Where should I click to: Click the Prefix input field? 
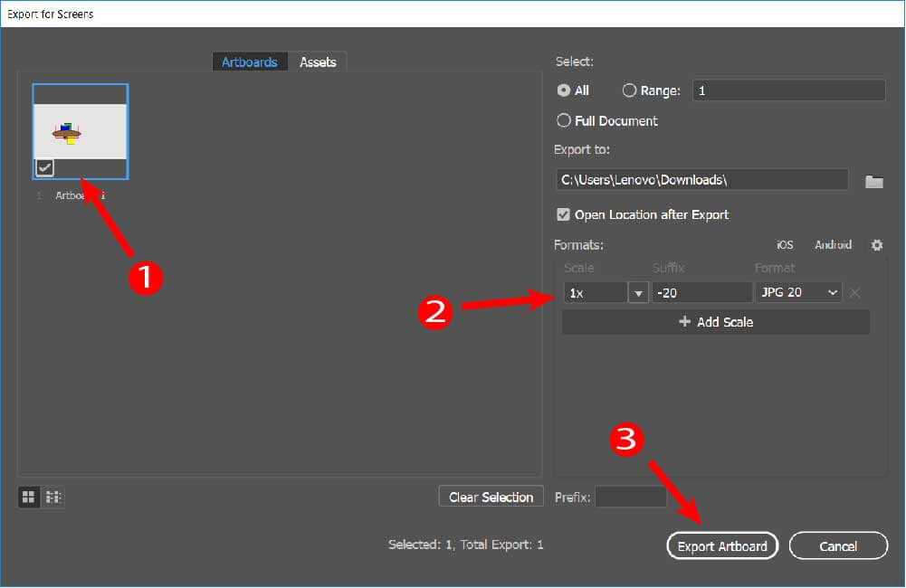click(x=631, y=497)
